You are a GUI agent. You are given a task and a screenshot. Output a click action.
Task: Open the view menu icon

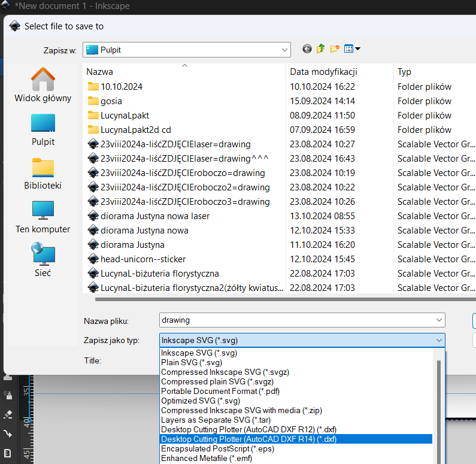pyautogui.click(x=352, y=49)
